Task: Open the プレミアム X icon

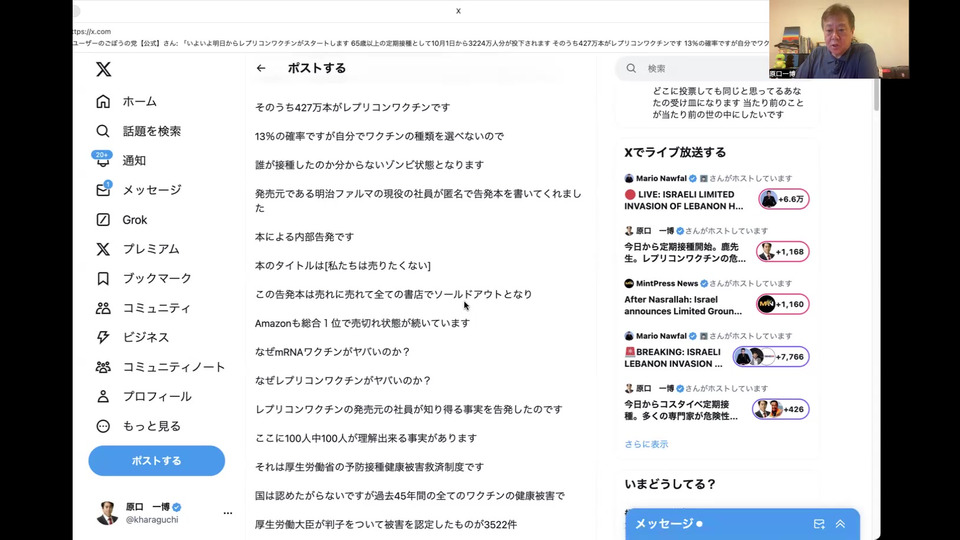Action: (103, 249)
